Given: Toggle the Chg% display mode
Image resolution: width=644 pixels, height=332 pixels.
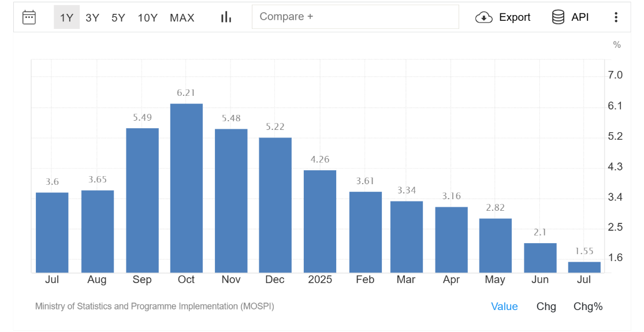Looking at the screenshot, I should point(588,307).
